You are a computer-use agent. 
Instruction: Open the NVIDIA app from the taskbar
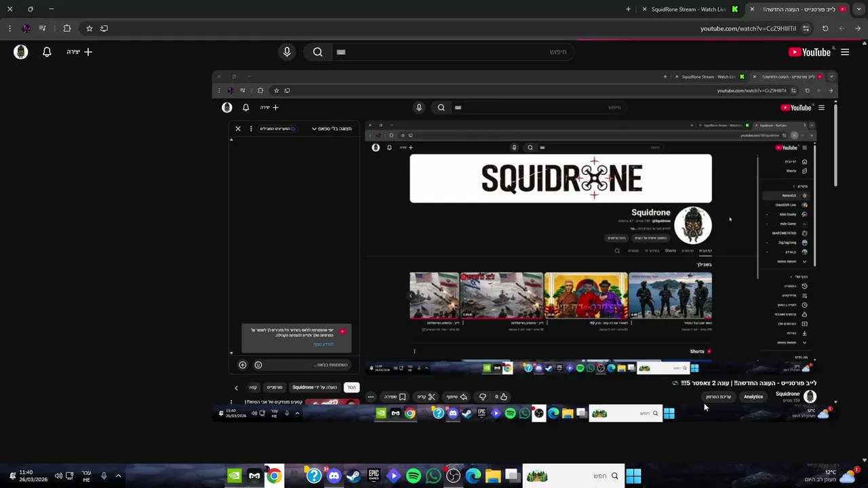click(x=234, y=476)
